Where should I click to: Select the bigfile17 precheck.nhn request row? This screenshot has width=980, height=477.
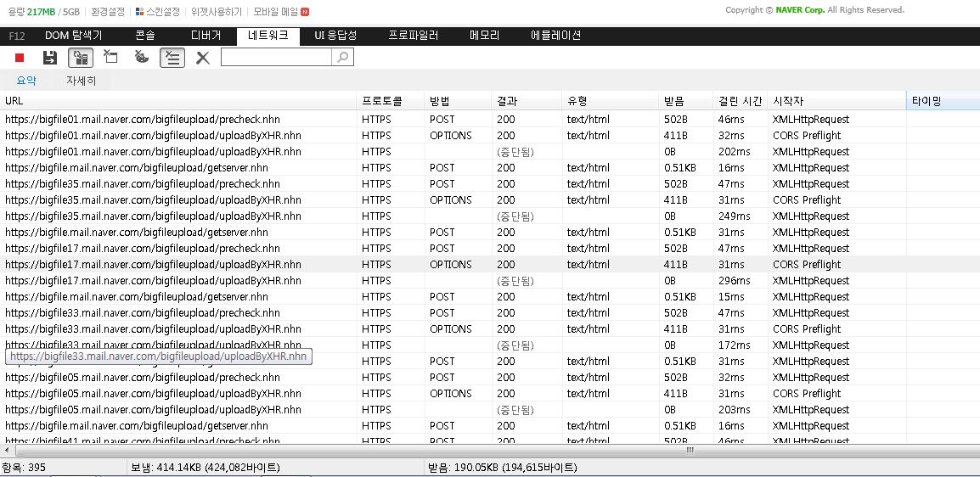pos(490,249)
